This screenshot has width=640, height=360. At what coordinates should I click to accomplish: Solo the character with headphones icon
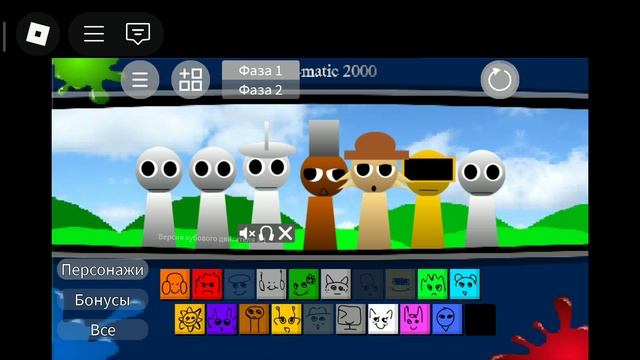pyautogui.click(x=266, y=233)
